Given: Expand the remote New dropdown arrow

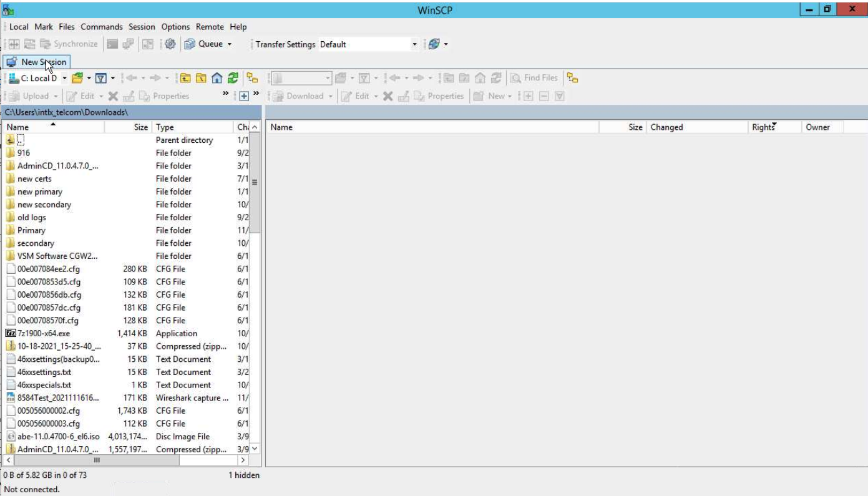Looking at the screenshot, I should [x=510, y=96].
